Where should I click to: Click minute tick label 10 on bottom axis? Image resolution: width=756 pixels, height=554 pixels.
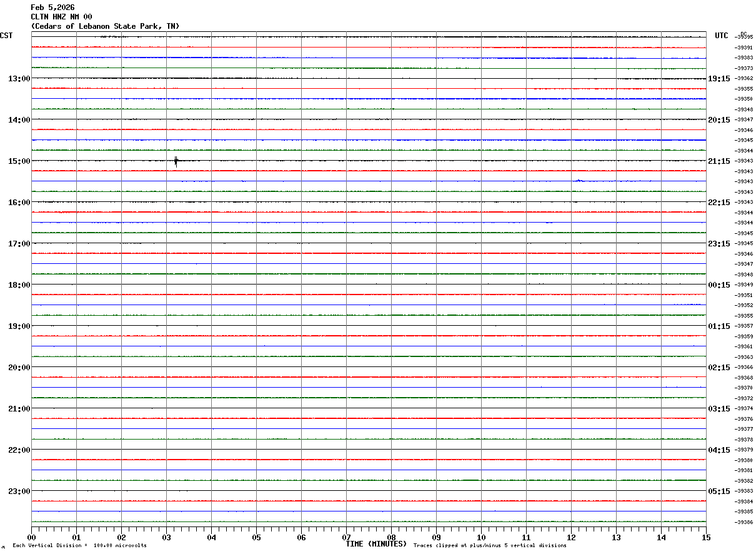coord(481,537)
